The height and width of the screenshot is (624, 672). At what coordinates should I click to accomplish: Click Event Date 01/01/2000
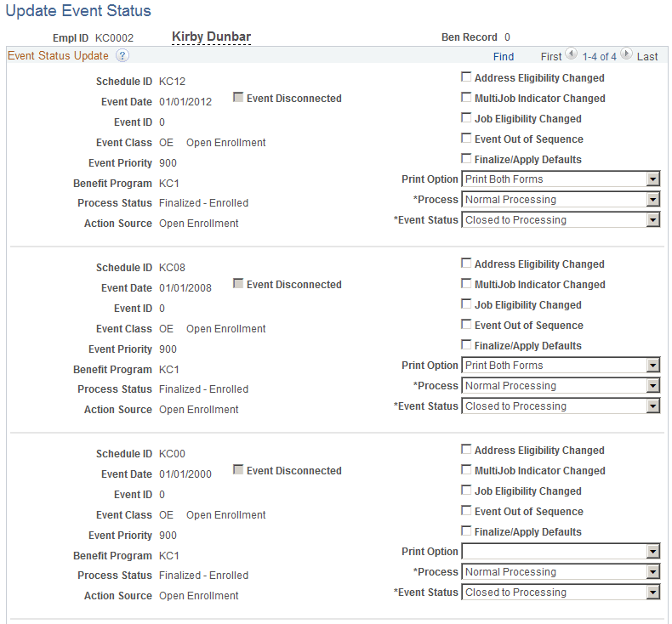(185, 474)
